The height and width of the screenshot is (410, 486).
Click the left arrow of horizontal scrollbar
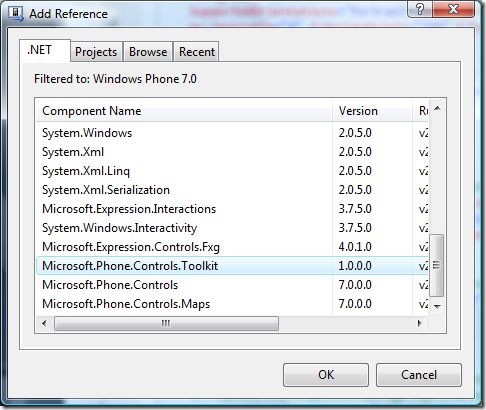(x=44, y=323)
